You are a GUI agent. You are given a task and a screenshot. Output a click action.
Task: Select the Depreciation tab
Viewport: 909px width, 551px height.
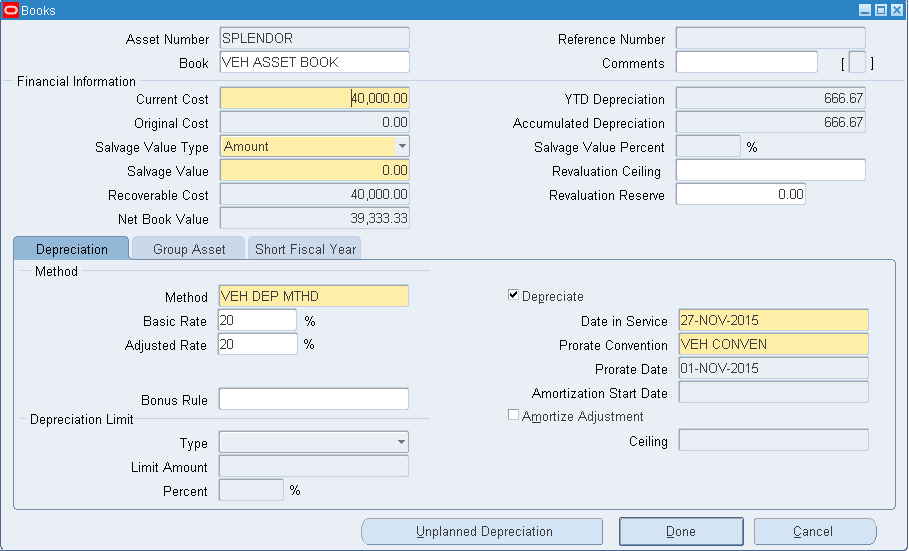72,249
